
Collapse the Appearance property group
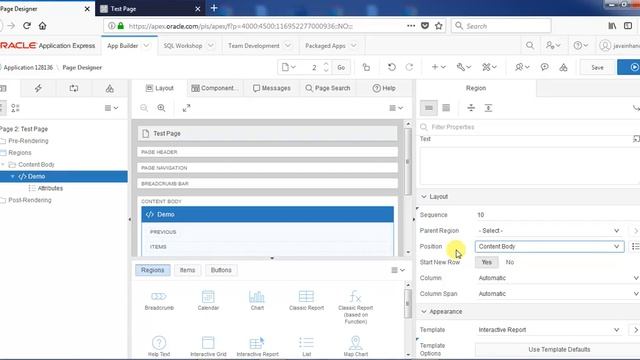[424, 311]
